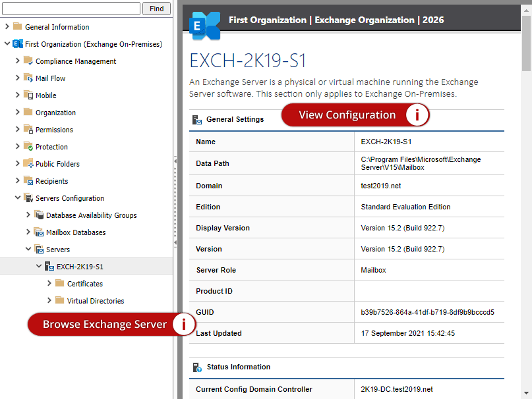Click the Exchange logo in report header

pyautogui.click(x=204, y=26)
